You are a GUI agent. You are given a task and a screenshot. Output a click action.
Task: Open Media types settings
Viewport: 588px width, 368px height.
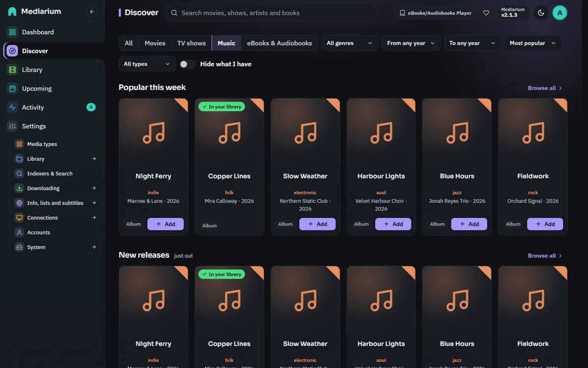coord(56,144)
